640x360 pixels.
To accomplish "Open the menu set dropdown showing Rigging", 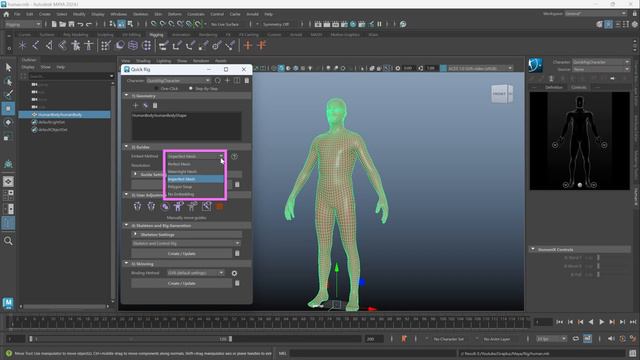I will [23, 24].
